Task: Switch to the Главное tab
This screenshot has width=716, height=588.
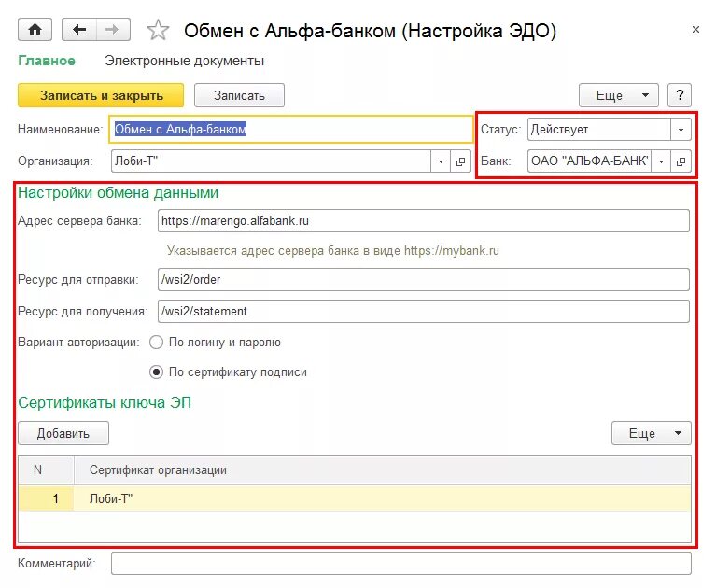Action: tap(47, 61)
